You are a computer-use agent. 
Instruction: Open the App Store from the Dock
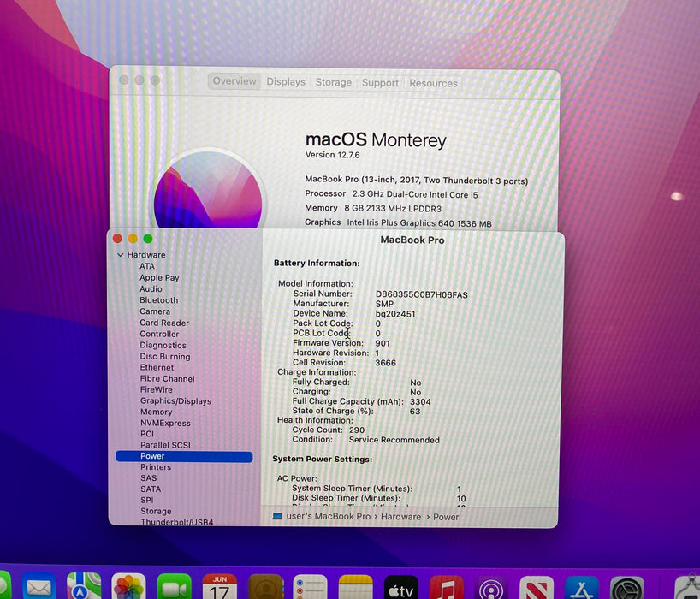click(x=582, y=587)
